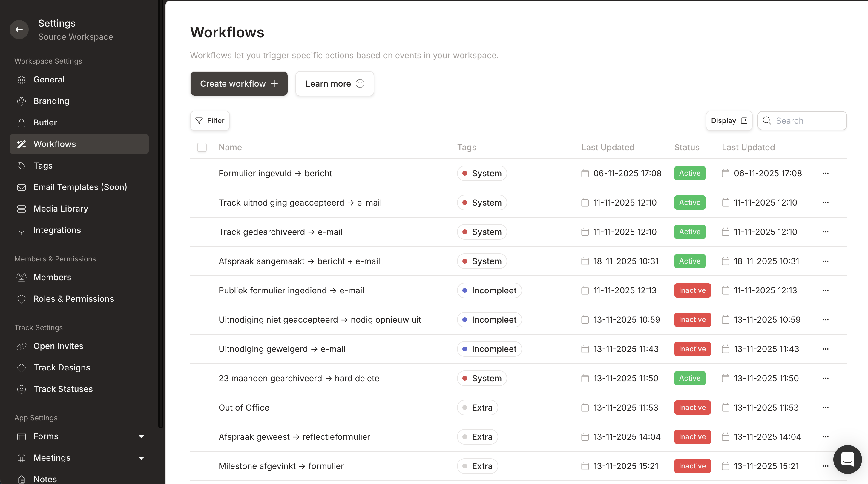Expand the Meetings section in sidebar
The image size is (868, 484).
[142, 458]
